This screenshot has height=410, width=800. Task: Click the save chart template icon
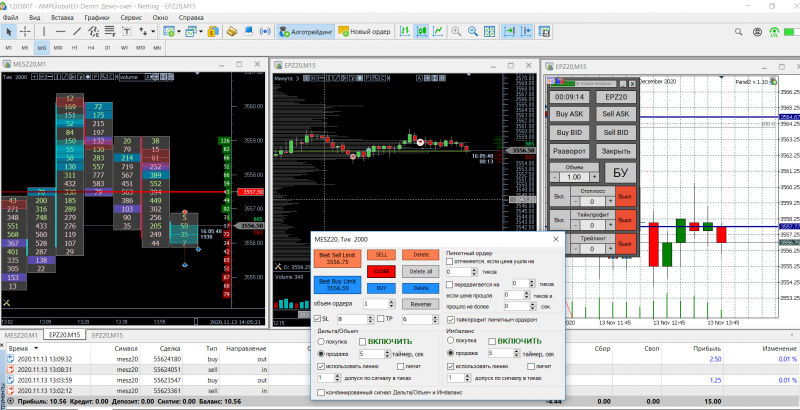544,32
